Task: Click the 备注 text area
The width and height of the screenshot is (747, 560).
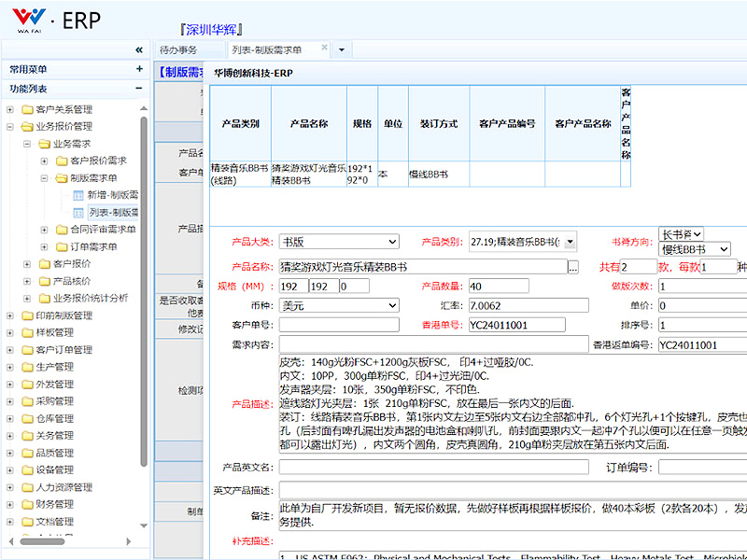Action: [513, 515]
